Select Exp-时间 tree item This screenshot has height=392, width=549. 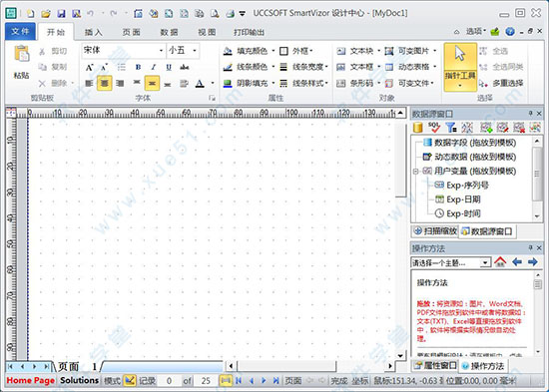click(x=457, y=213)
